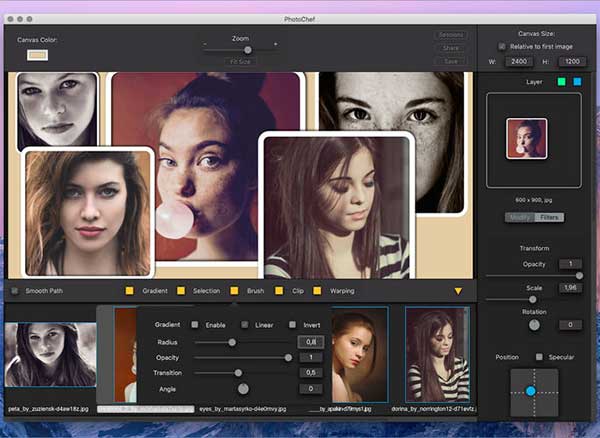Viewport: 600px width, 438px height.
Task: Click the Gradient Opacity value field
Action: tap(311, 357)
